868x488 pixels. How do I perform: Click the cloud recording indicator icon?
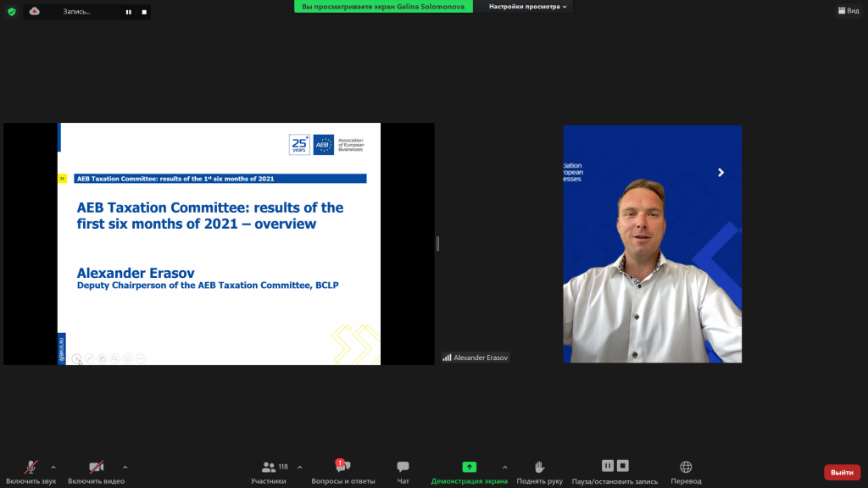click(x=34, y=11)
